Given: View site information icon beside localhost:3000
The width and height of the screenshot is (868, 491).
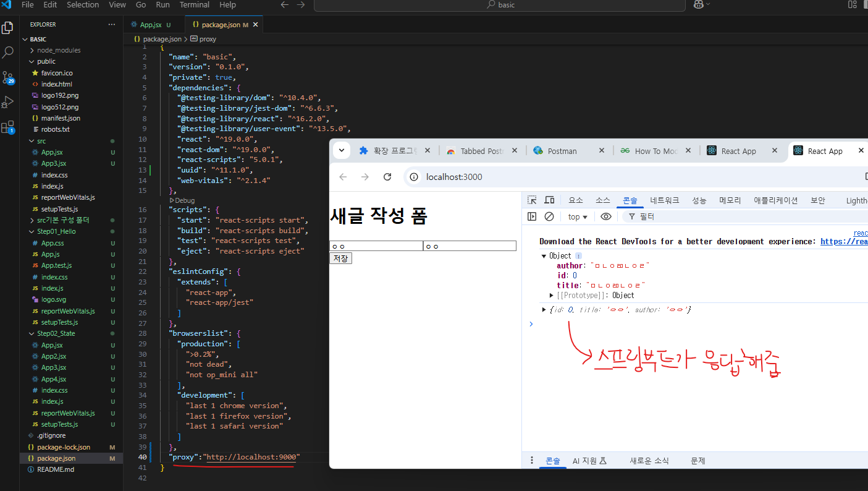Looking at the screenshot, I should pos(415,177).
